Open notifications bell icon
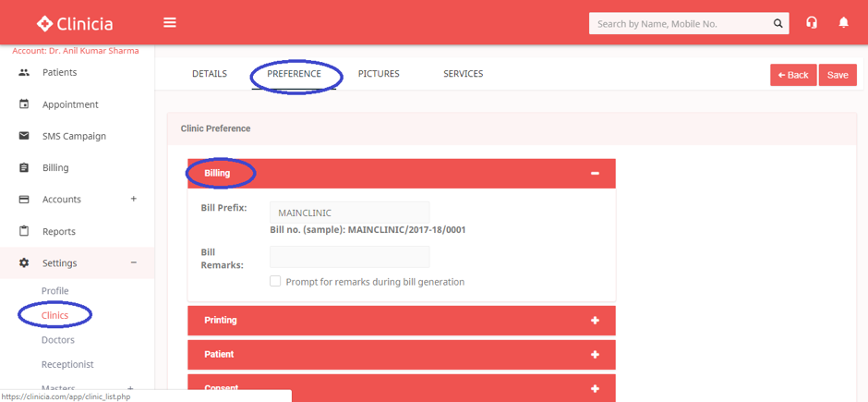This screenshot has width=868, height=402. (x=844, y=23)
